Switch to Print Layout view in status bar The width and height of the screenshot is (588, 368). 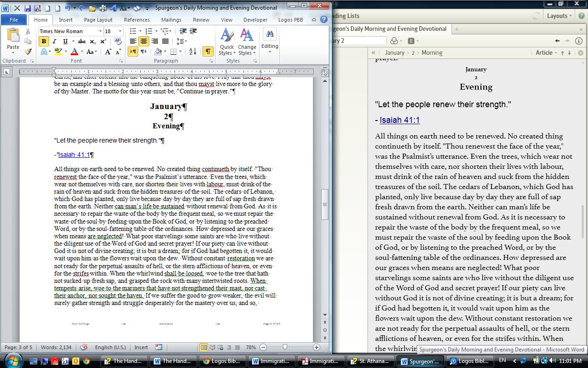click(204, 347)
